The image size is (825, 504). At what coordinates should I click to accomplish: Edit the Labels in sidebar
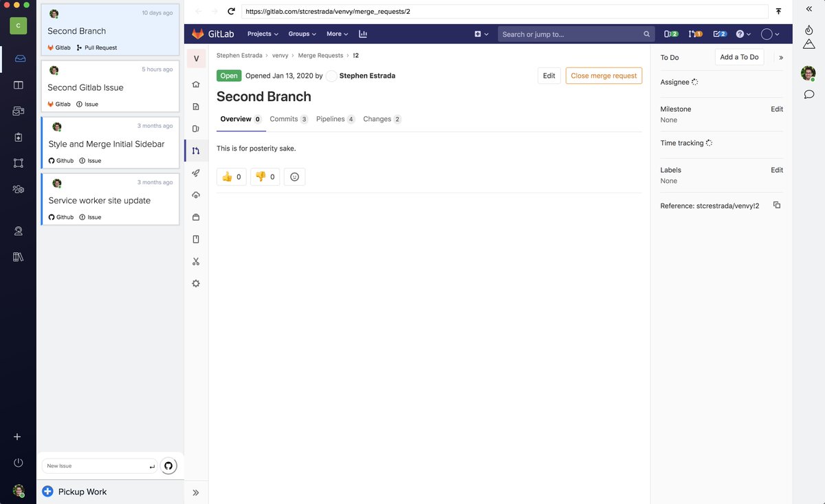(777, 170)
